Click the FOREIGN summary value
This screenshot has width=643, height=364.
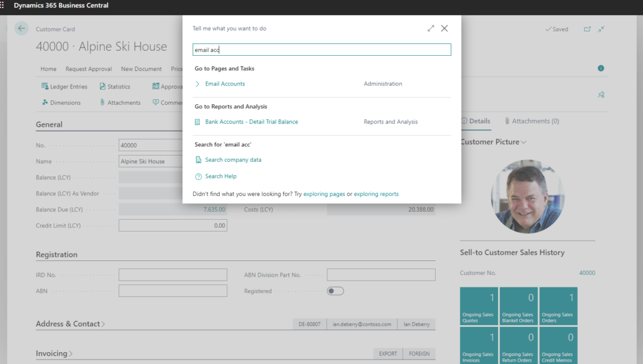click(419, 354)
